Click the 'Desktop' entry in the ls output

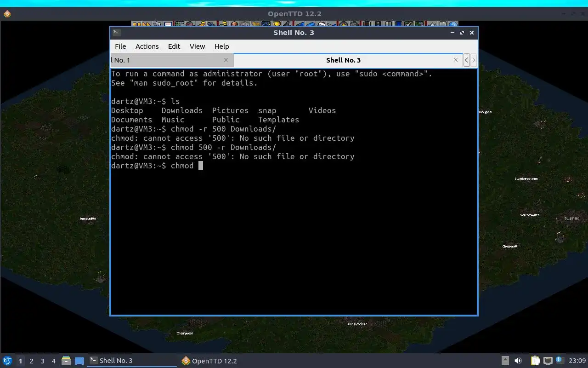[127, 110]
